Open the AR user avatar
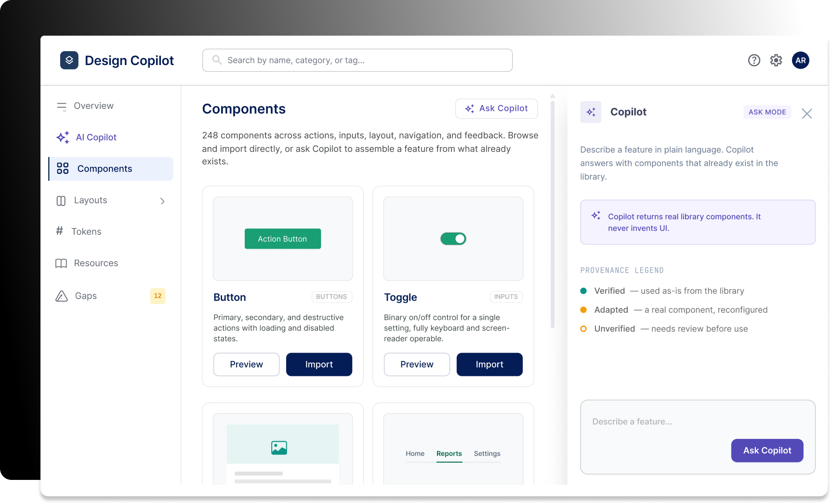The image size is (832, 504). tap(800, 60)
